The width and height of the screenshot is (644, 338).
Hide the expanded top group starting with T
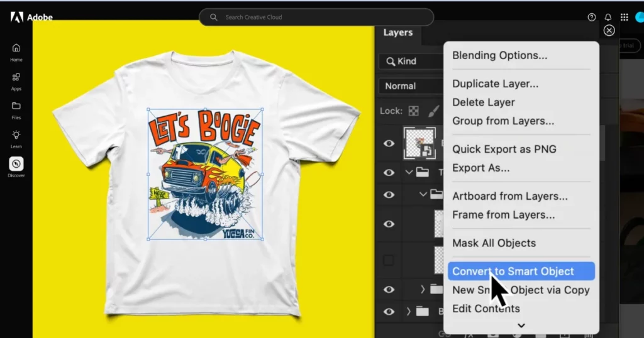click(389, 172)
